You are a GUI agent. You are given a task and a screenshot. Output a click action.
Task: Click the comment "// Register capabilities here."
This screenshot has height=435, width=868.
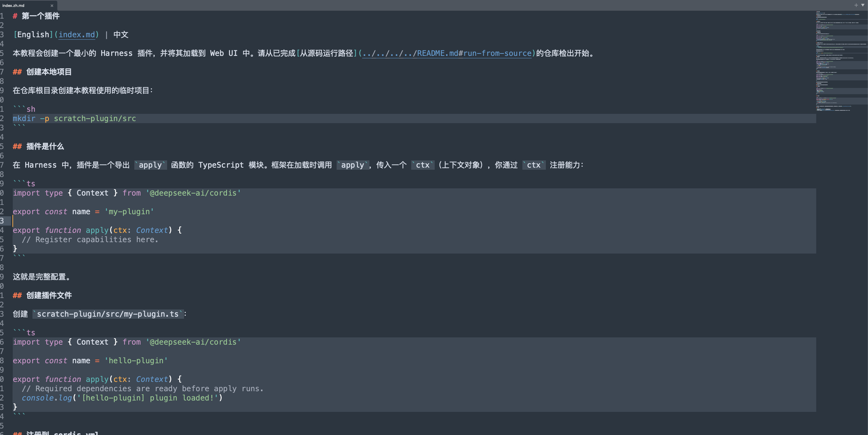[90, 239]
